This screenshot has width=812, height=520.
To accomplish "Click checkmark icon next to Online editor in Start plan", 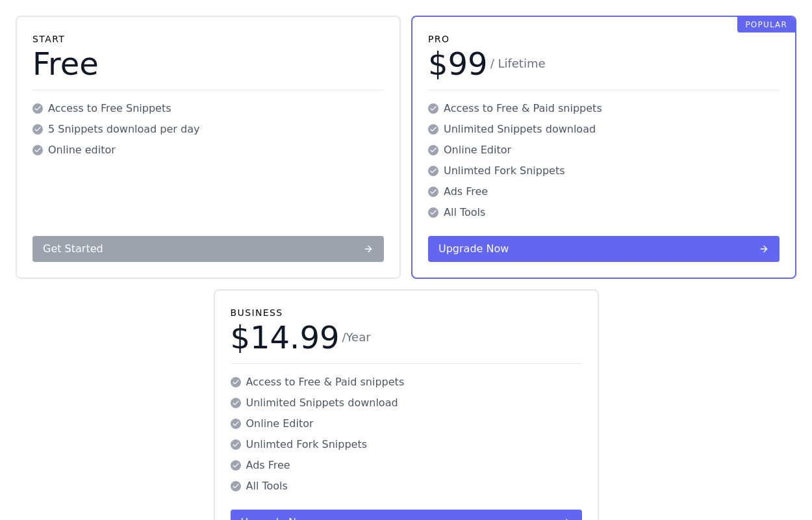I will click(x=38, y=150).
